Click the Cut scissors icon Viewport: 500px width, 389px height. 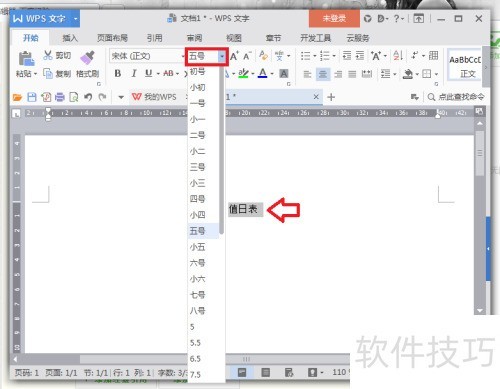pos(48,55)
